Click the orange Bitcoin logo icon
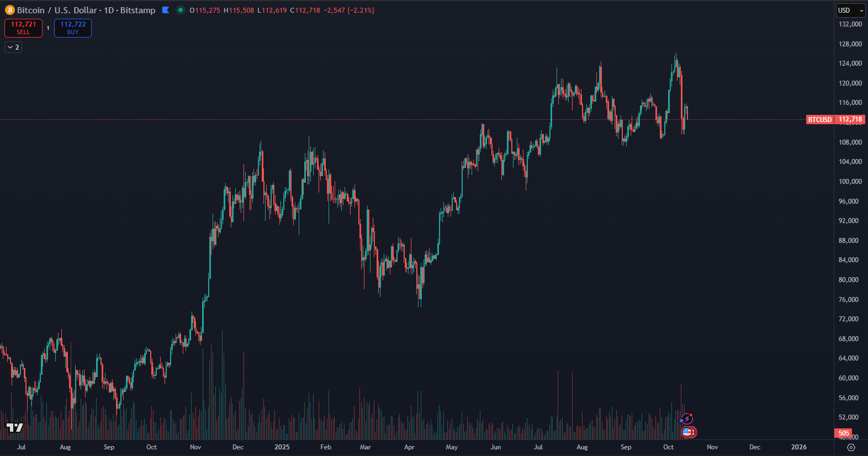Viewport: 868px width, 456px height. pos(9,10)
